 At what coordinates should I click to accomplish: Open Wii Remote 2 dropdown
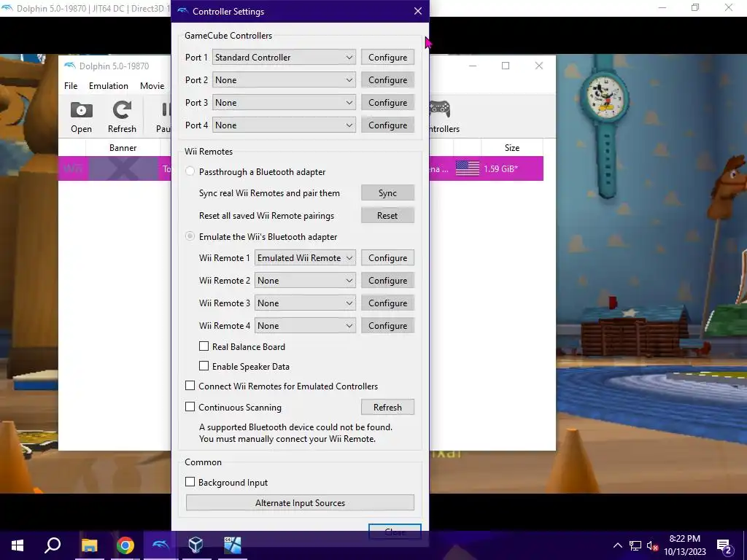[x=305, y=281]
